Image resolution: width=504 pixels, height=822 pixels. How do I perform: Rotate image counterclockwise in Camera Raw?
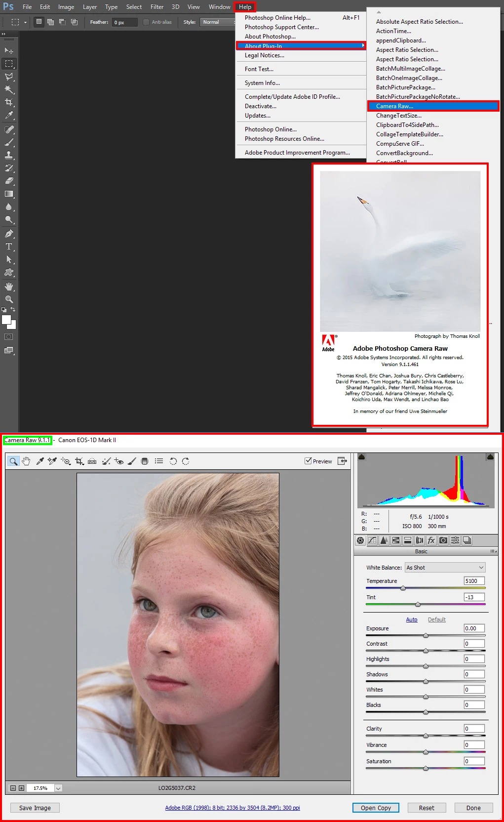pos(173,461)
